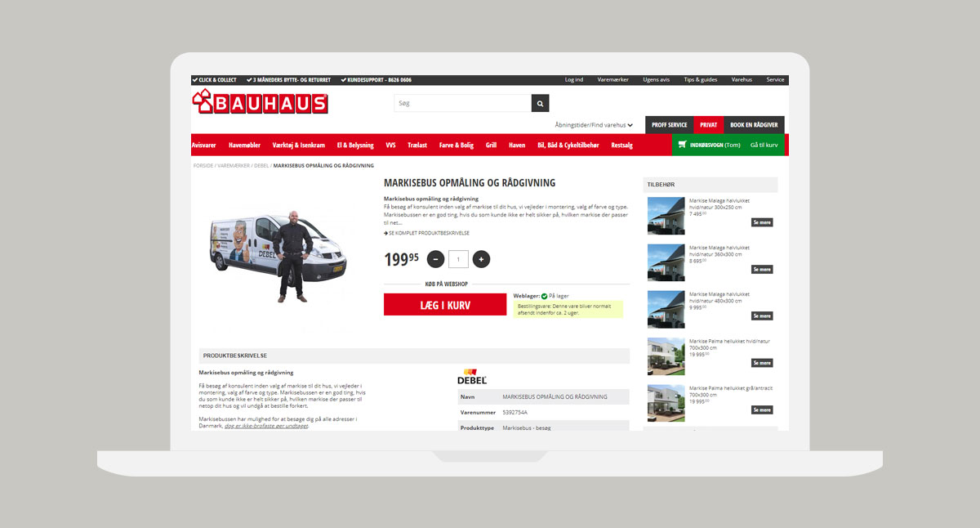Image resolution: width=980 pixels, height=528 pixels.
Task: Click the plus quantity button
Action: click(x=481, y=259)
